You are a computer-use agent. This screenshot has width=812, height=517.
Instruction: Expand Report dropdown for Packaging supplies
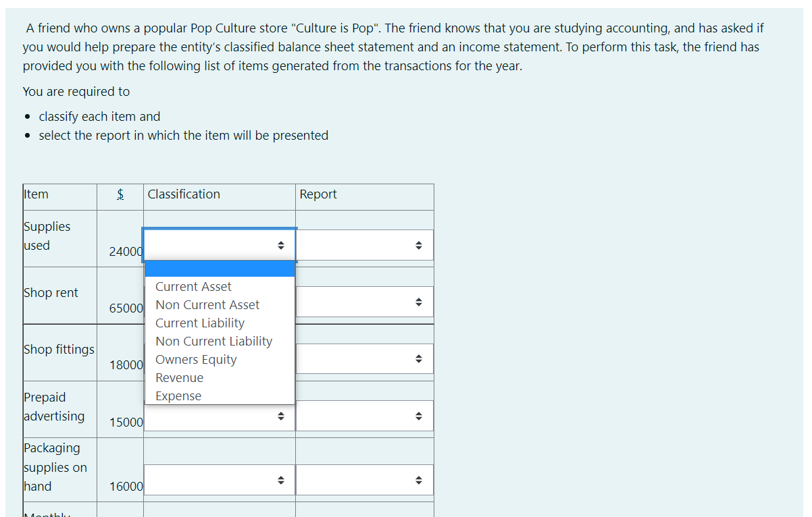365,480
